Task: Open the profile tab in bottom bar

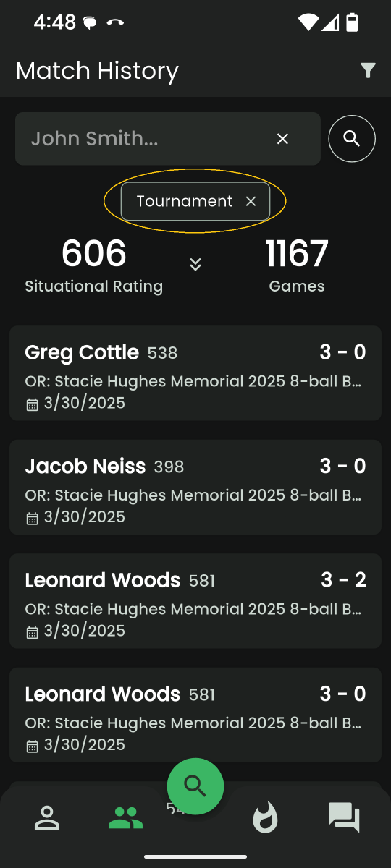Action: pos(47,818)
